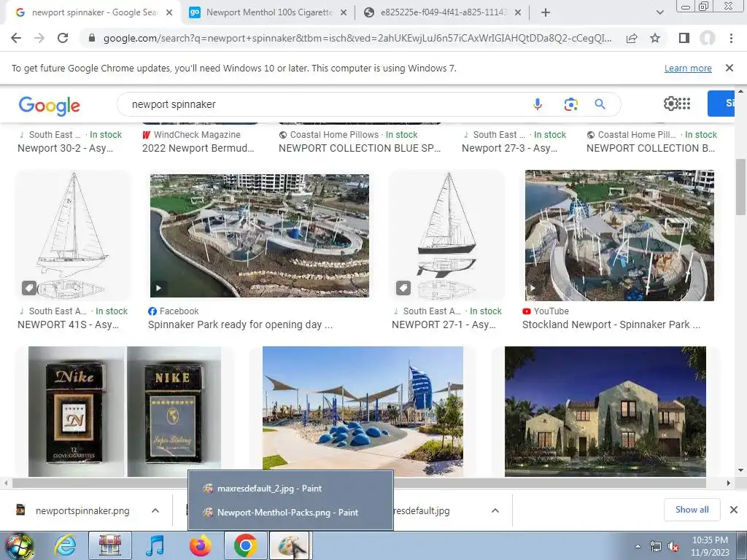
Task: Launch Firefox from the taskbar
Action: click(x=201, y=545)
